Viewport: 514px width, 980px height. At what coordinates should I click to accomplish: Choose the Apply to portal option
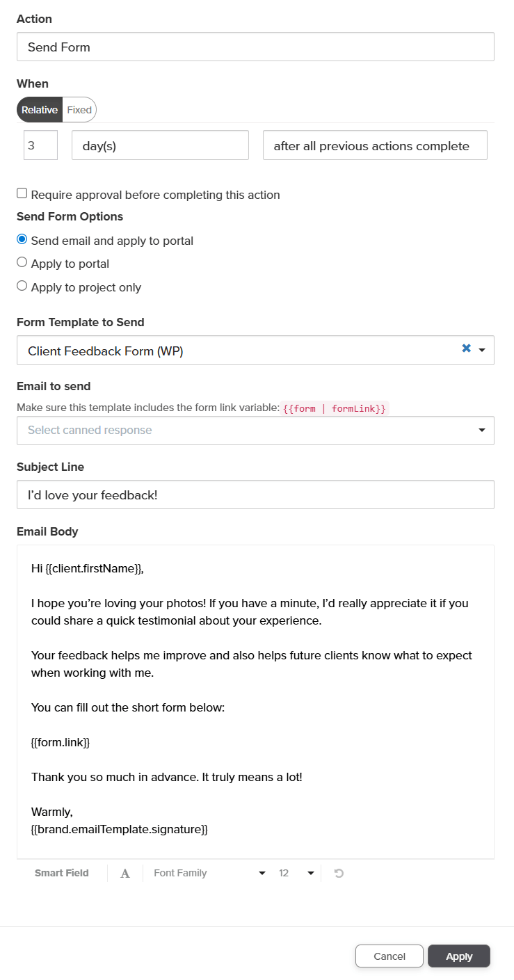[22, 263]
